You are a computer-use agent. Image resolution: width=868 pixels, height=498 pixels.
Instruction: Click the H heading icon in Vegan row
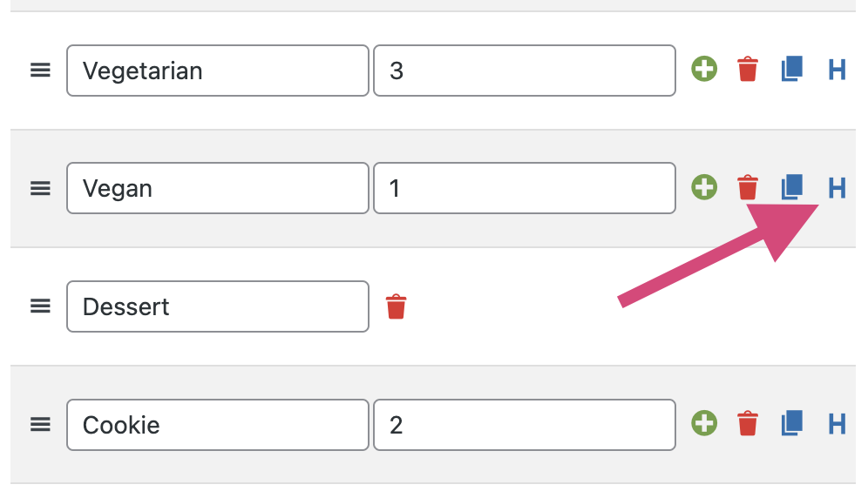[x=837, y=187]
